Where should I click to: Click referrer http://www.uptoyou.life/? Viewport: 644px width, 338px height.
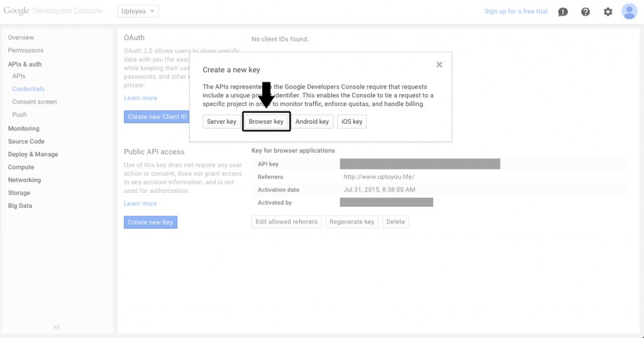pyautogui.click(x=379, y=177)
